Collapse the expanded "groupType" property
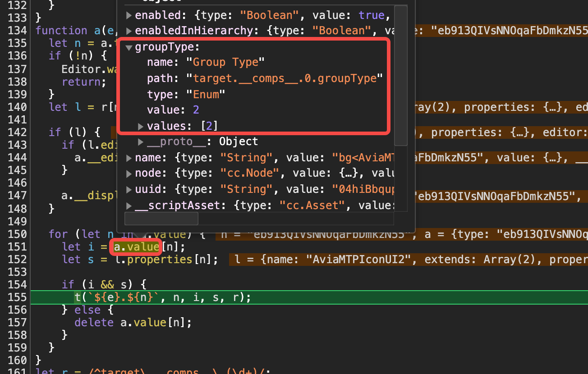 point(129,46)
